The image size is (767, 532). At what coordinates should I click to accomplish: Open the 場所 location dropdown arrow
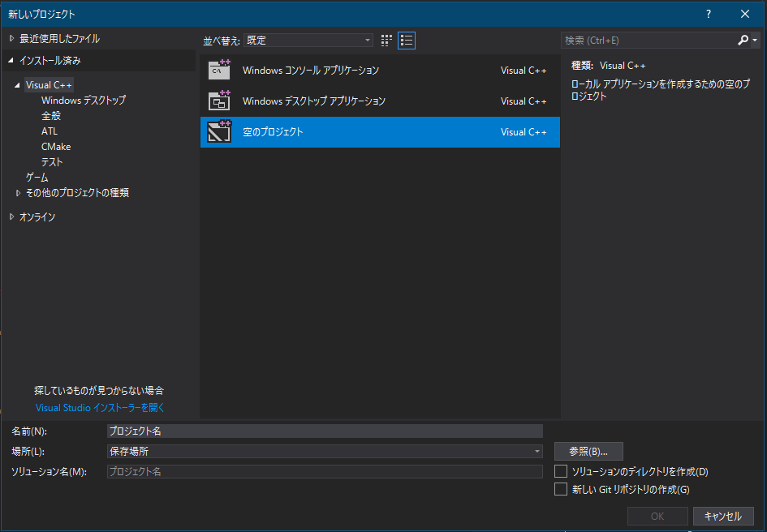point(537,452)
